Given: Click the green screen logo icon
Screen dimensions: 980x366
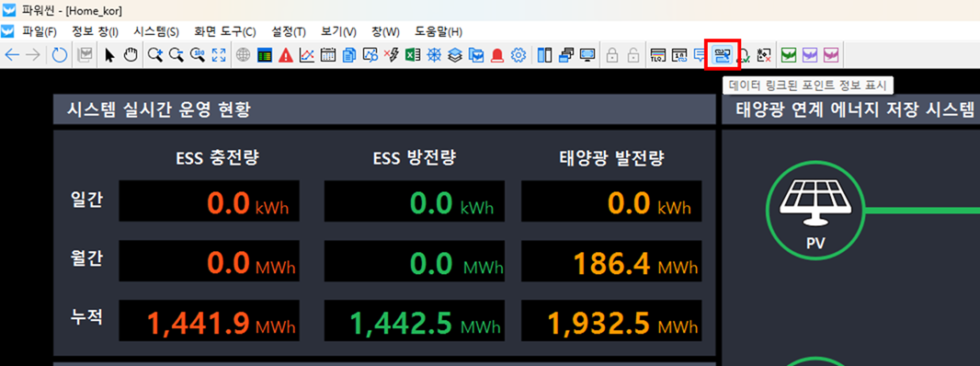Looking at the screenshot, I should [x=790, y=56].
